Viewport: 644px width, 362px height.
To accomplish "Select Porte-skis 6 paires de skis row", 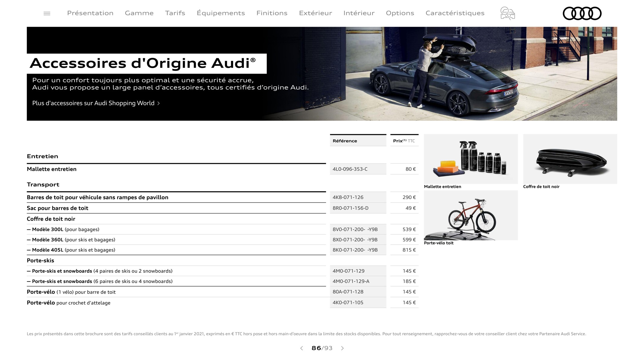I will click(176, 281).
